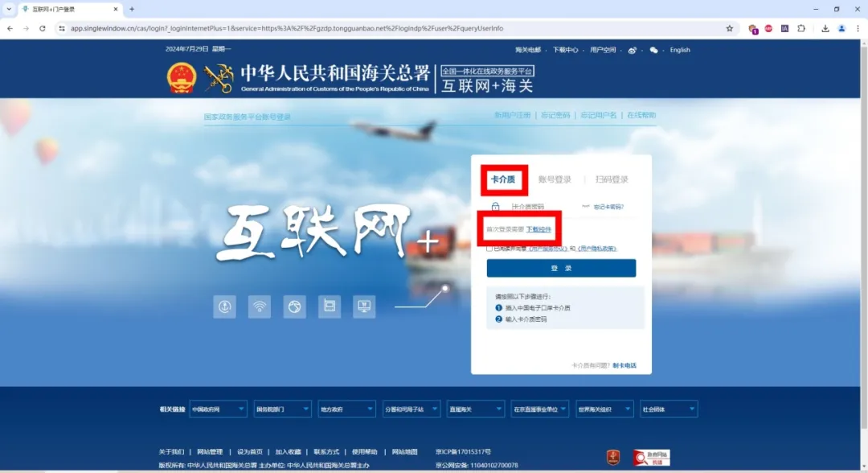Click 忘记密码 link near top right

[555, 115]
